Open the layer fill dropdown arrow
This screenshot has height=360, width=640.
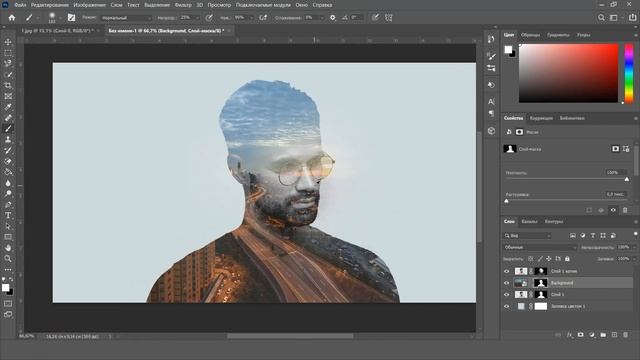(x=633, y=259)
